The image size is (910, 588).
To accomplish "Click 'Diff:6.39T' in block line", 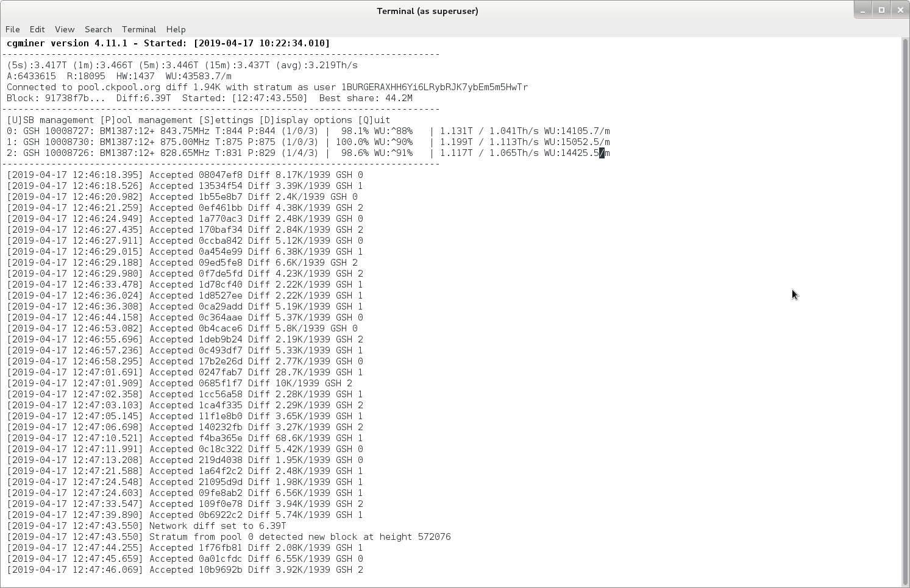I will pos(144,98).
